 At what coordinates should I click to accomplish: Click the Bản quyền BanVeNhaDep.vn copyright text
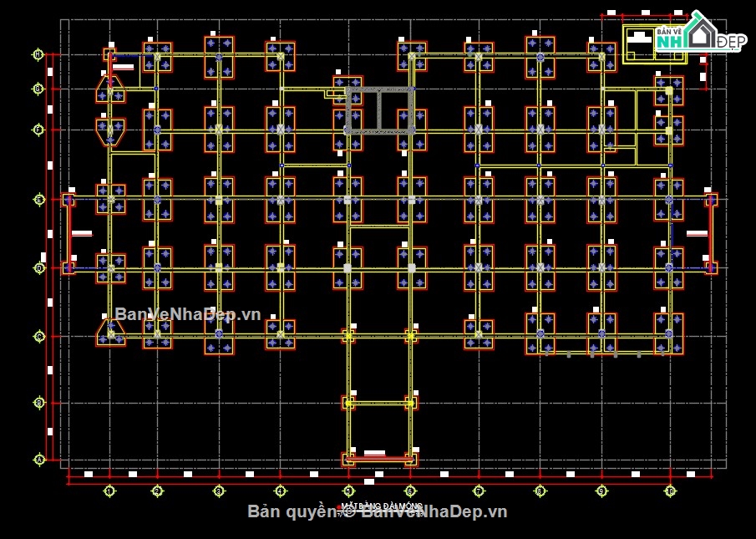coord(377,512)
